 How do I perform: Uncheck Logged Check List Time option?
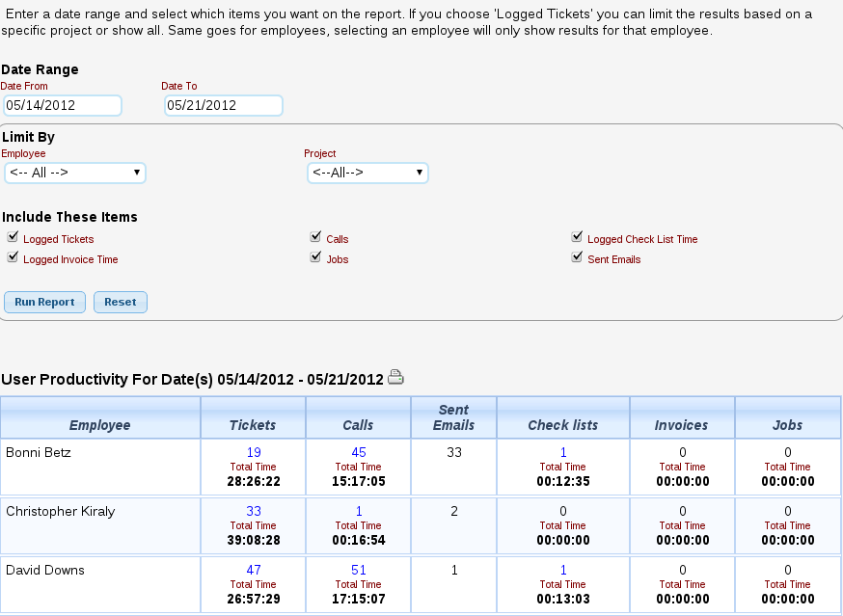[x=577, y=237]
